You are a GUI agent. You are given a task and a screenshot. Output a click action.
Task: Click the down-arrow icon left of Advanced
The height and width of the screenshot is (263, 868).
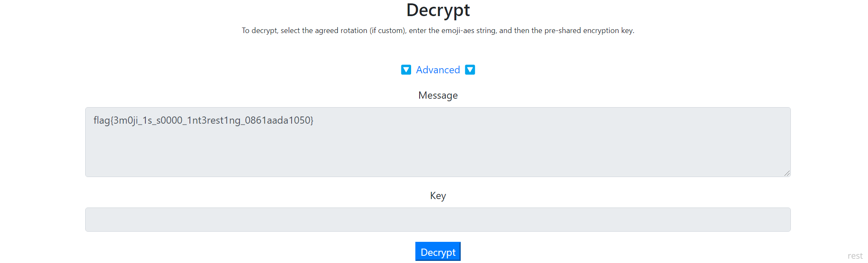coord(406,70)
